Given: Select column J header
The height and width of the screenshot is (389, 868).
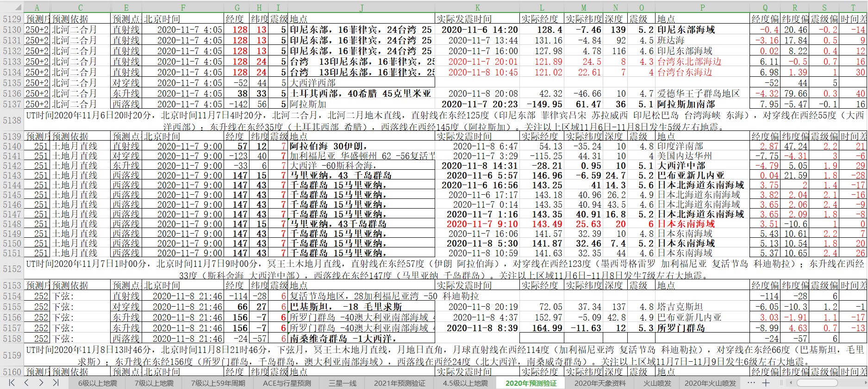Looking at the screenshot, I should 361,8.
